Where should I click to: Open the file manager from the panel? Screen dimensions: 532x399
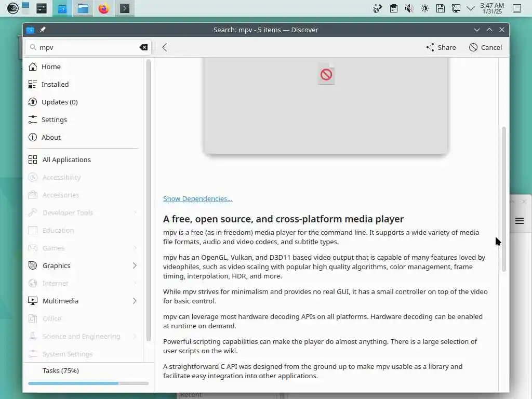pyautogui.click(x=83, y=8)
